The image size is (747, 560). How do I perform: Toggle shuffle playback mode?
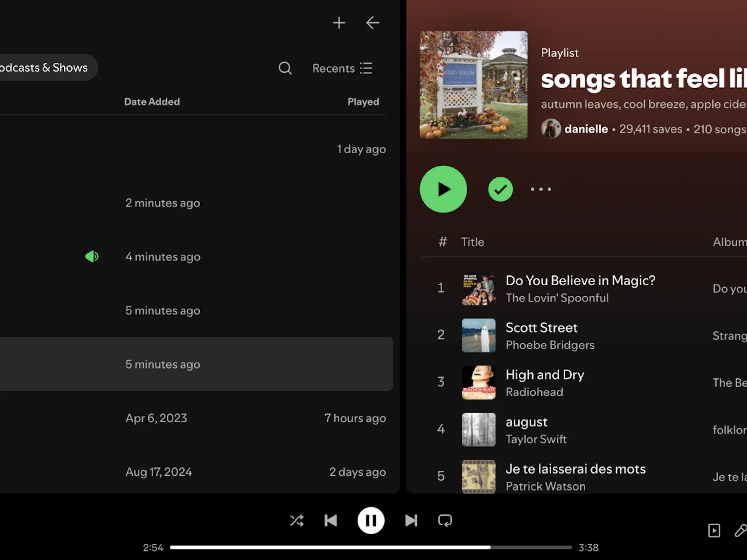point(297,521)
